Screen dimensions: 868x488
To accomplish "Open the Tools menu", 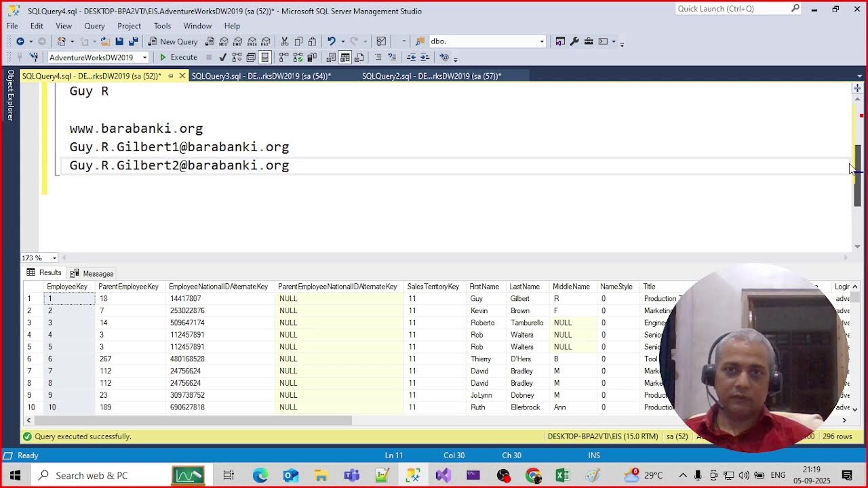I will pyautogui.click(x=162, y=26).
